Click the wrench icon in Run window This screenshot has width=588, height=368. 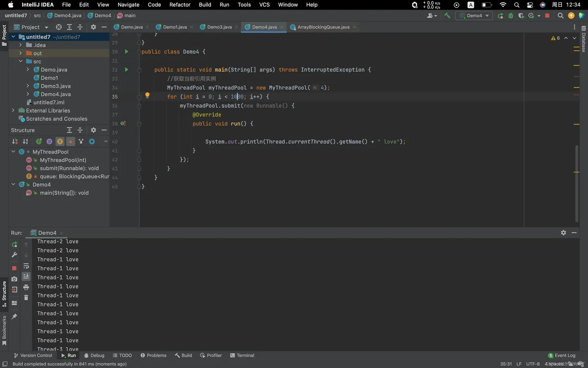click(x=14, y=255)
